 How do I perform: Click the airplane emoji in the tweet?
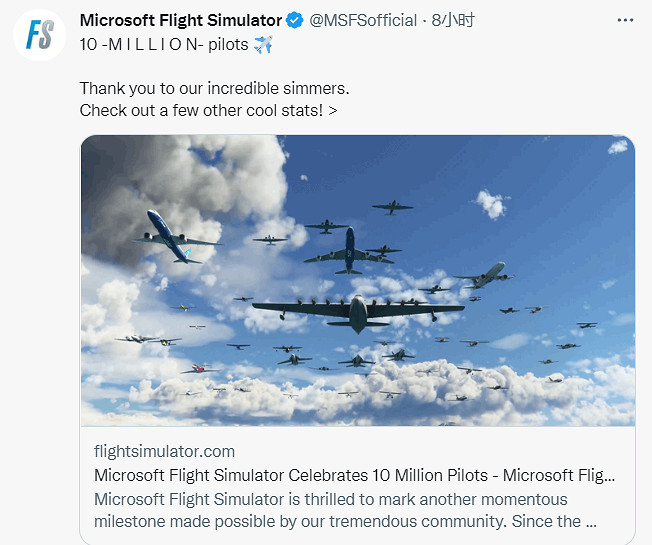(x=263, y=44)
